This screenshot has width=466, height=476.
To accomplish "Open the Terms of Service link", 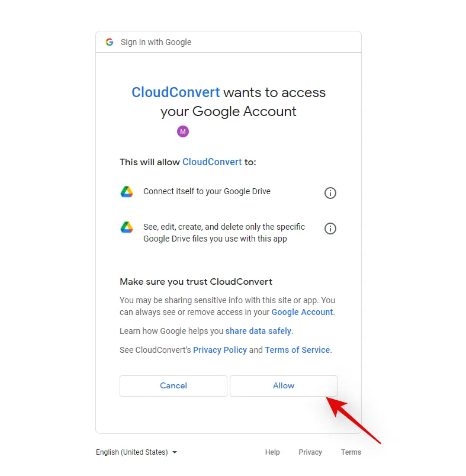I will 297,350.
